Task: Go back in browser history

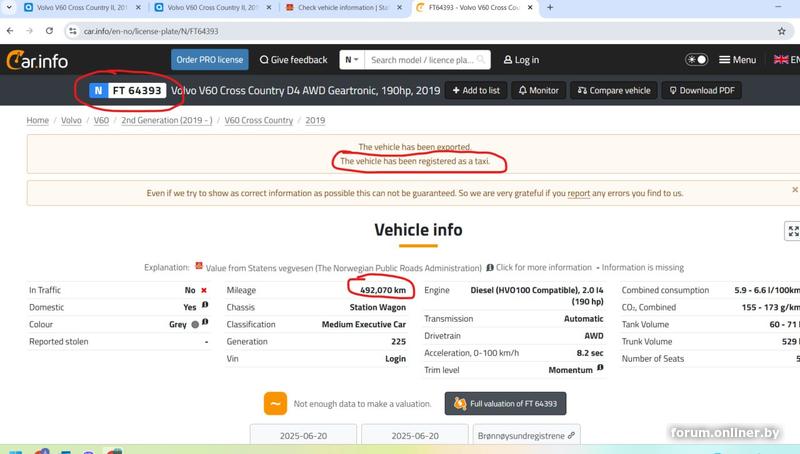Action: click(10, 31)
